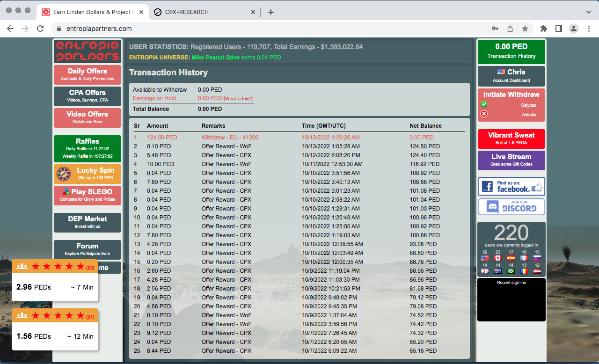This screenshot has width=599, height=364.
Task: Open Live Stream gift codes
Action: tap(511, 160)
